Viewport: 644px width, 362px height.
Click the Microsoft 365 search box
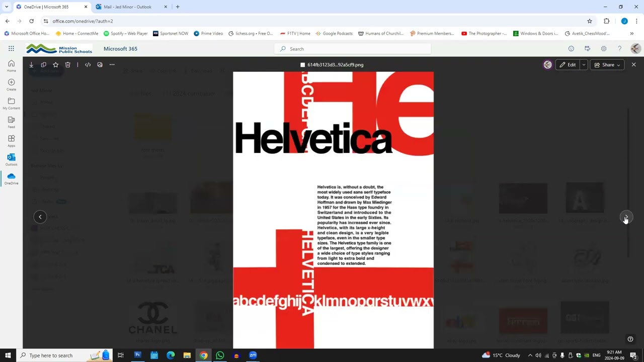click(x=352, y=49)
